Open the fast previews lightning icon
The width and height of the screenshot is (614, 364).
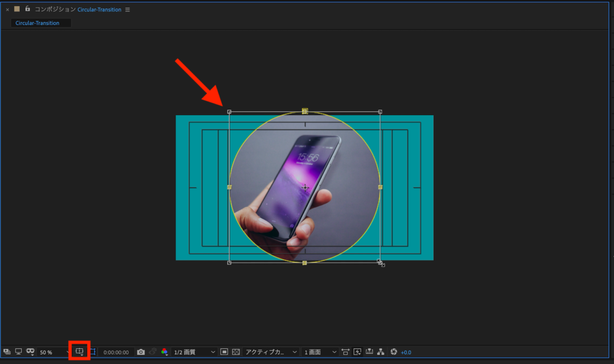[x=357, y=352]
